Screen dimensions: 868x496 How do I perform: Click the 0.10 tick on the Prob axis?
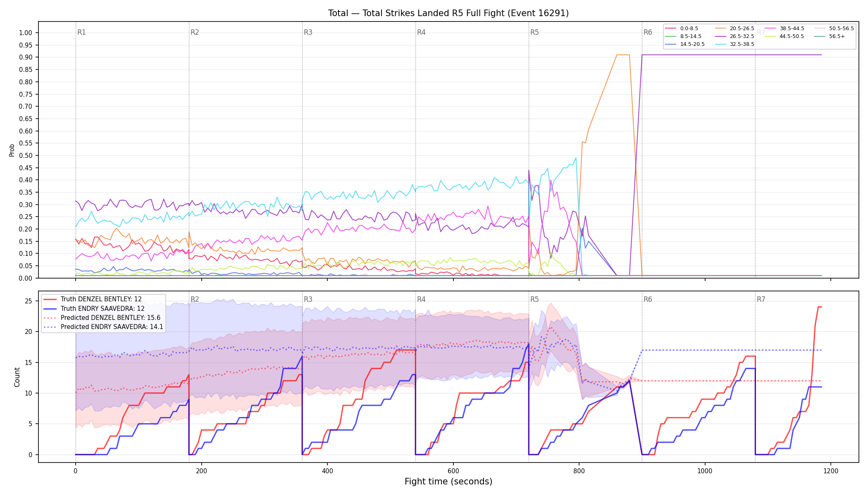(x=26, y=253)
